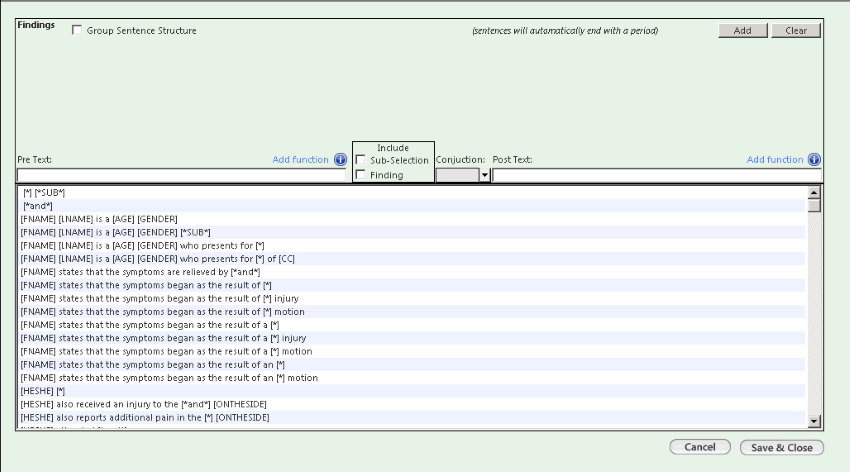Select "symptoms are relieved by [*and*]" row
Screen dimensions: 850x472
[x=413, y=272]
